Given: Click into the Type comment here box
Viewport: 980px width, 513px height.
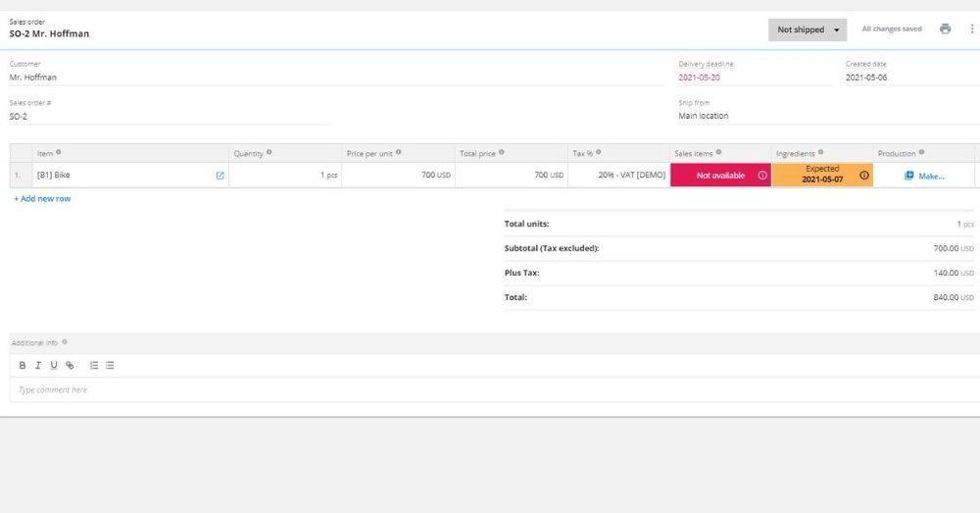Looking at the screenshot, I should coord(494,389).
